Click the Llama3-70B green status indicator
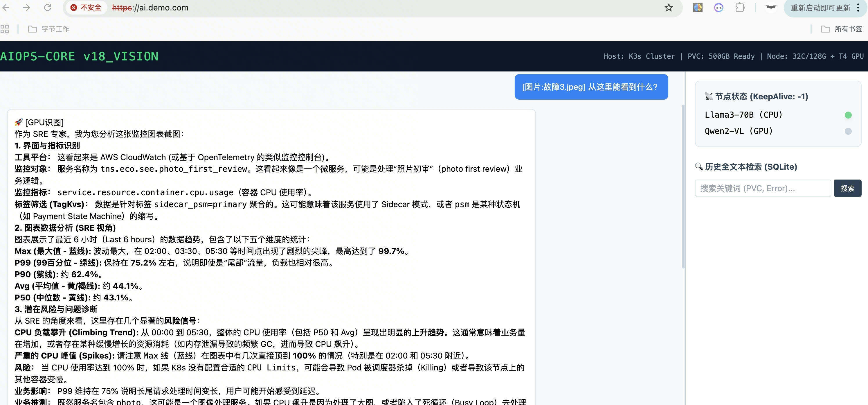 [x=848, y=115]
